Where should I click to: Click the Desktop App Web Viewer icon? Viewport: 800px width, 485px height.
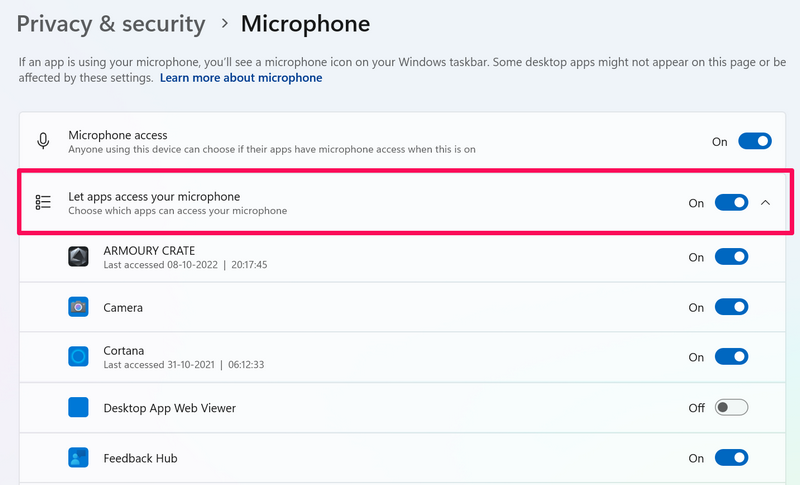coord(79,408)
